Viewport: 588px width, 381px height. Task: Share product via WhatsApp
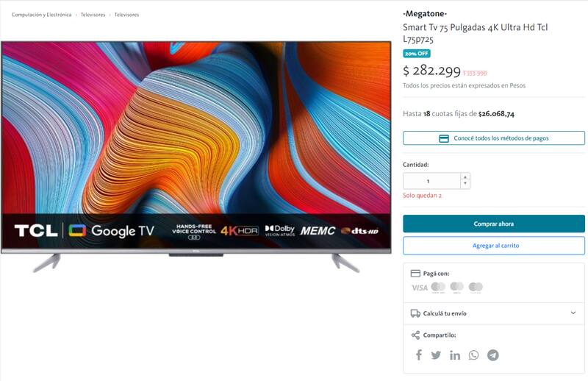point(473,355)
